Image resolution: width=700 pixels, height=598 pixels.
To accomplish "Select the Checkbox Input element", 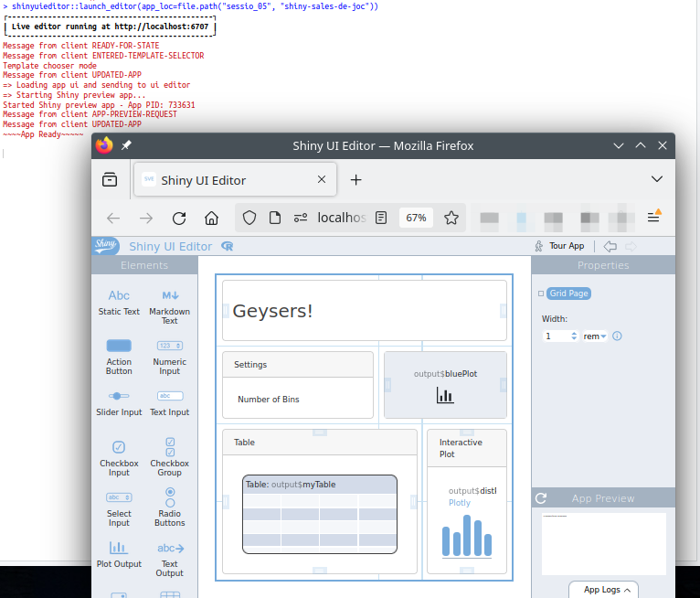I will tap(119, 456).
